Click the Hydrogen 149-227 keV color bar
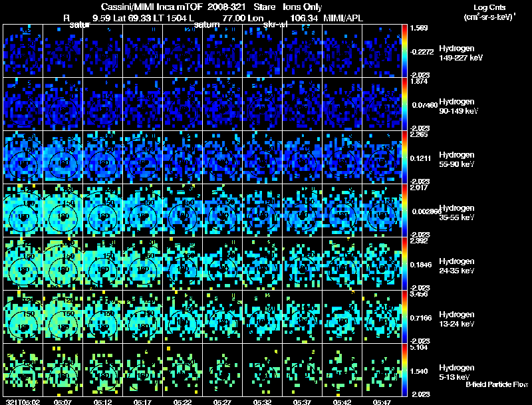Image resolution: width=532 pixels, height=405 pixels. [x=404, y=51]
